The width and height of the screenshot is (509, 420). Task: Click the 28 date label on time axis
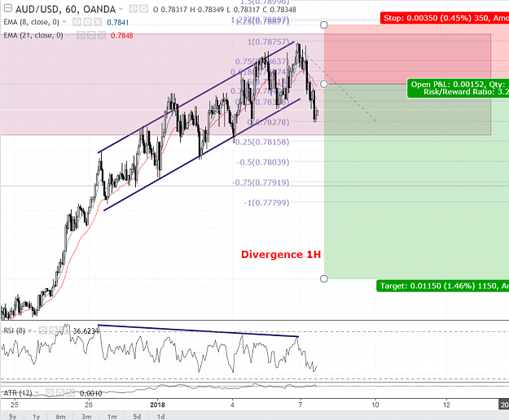[x=89, y=405]
